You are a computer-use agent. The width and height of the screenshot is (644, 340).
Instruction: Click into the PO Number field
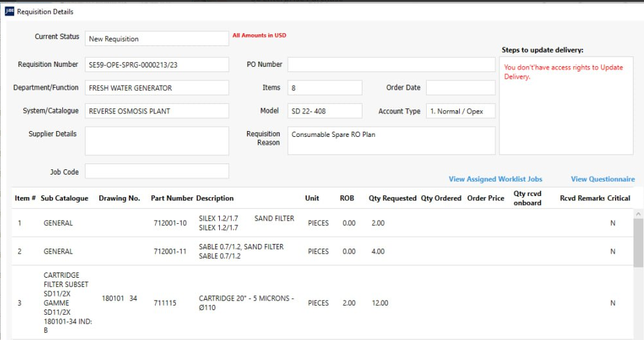(391, 64)
